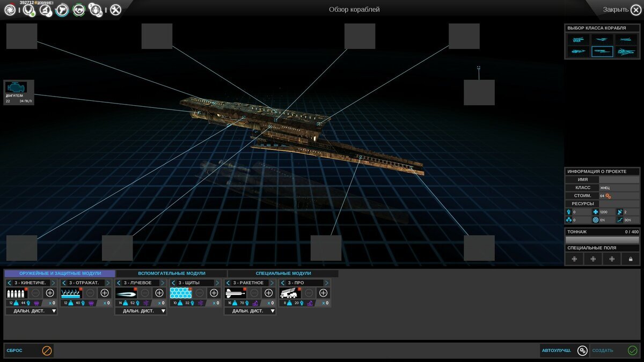Screen dimensions: 644x362
Task: Click the research microscope icon
Action: [45, 9]
